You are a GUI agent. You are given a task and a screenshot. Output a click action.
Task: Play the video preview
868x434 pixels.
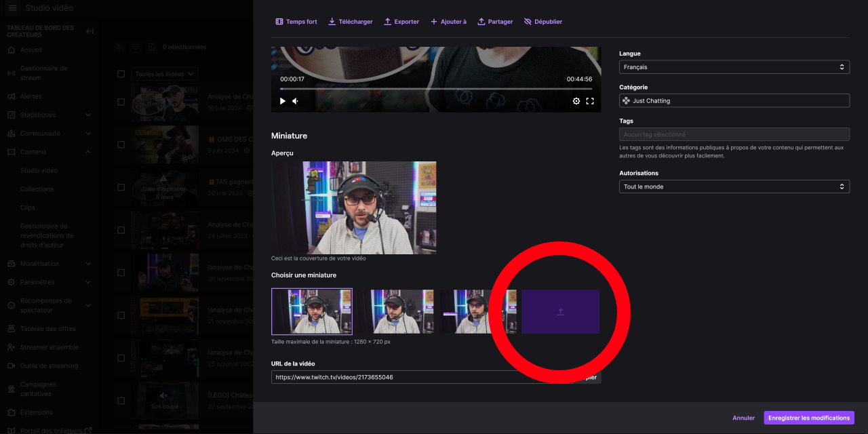click(283, 101)
